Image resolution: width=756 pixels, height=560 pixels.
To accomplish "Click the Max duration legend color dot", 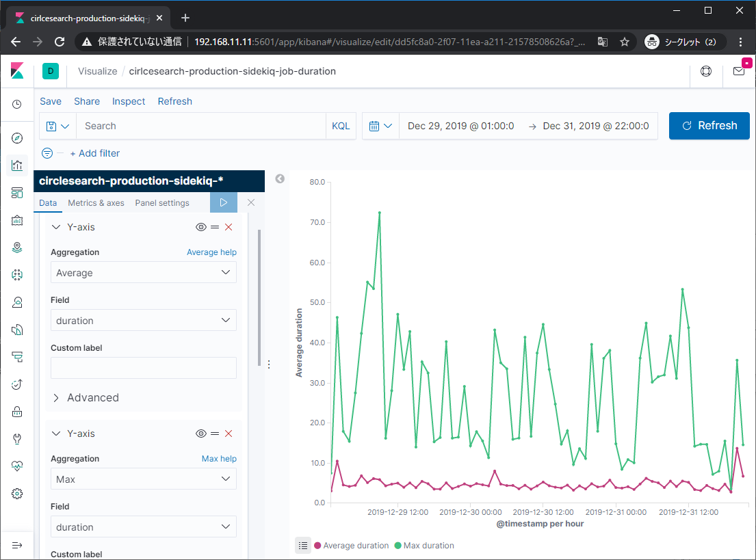I will point(397,546).
